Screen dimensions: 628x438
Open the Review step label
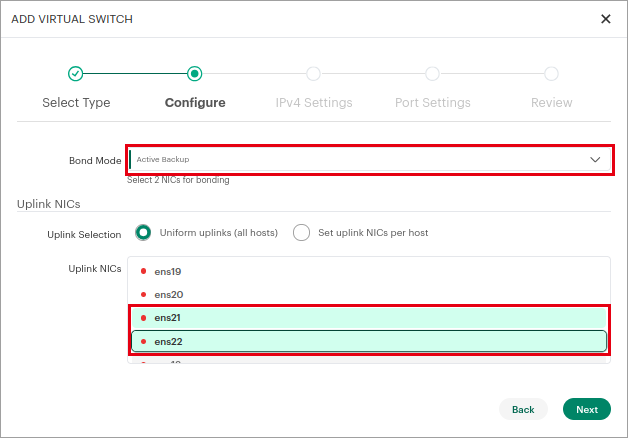pyautogui.click(x=552, y=103)
